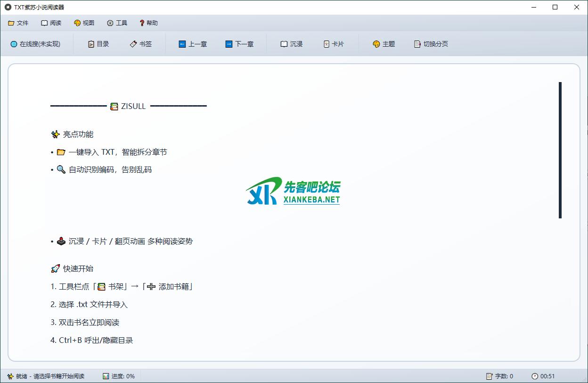Open the 文件 menu
The width and height of the screenshot is (588, 383).
point(18,23)
